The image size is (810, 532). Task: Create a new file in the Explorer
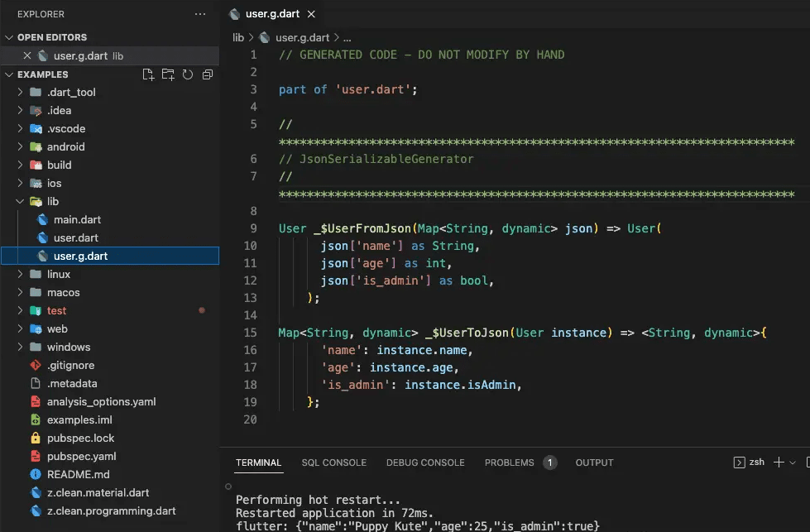coord(148,74)
